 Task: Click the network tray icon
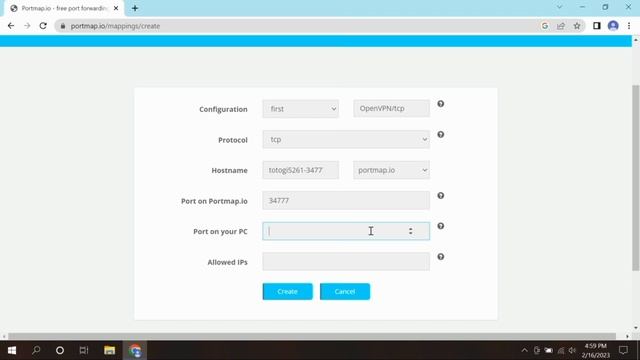[561, 350]
